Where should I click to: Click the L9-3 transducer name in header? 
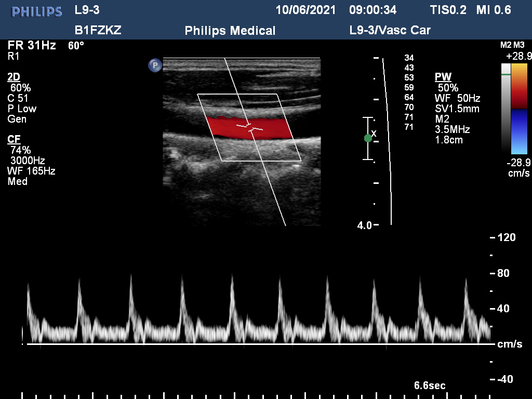pos(87,10)
